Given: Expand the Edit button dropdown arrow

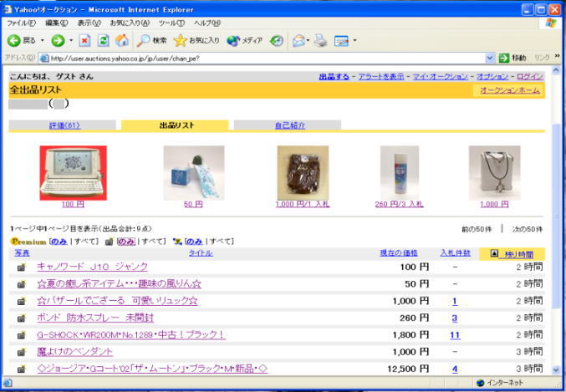Looking at the screenshot, I should (354, 40).
